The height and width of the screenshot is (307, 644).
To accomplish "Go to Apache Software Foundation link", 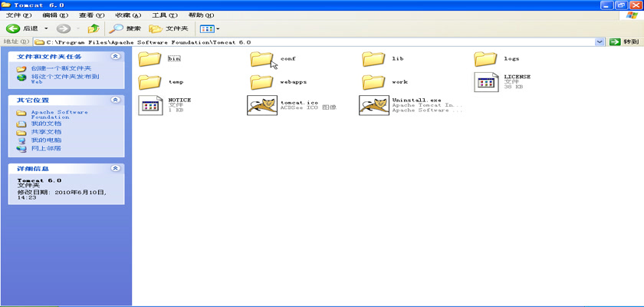I will (x=60, y=114).
